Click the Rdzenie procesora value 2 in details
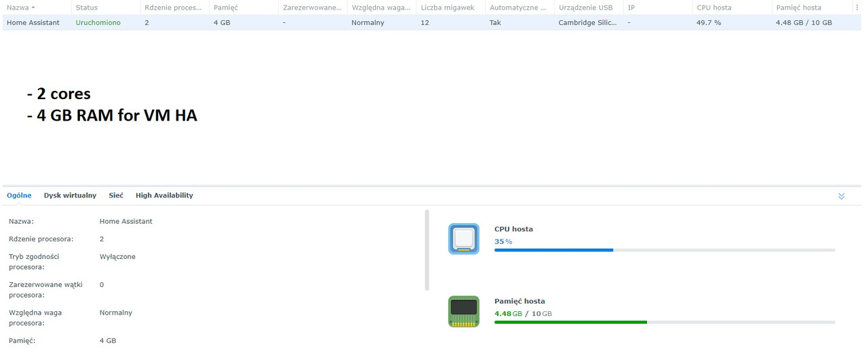The width and height of the screenshot is (868, 356). [x=102, y=239]
